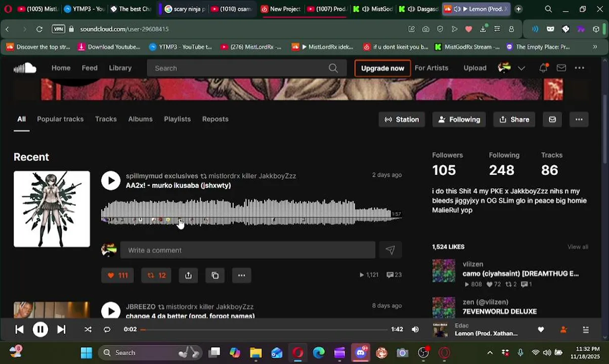Toggle repeat in the player
609x364 pixels.
pos(107,330)
